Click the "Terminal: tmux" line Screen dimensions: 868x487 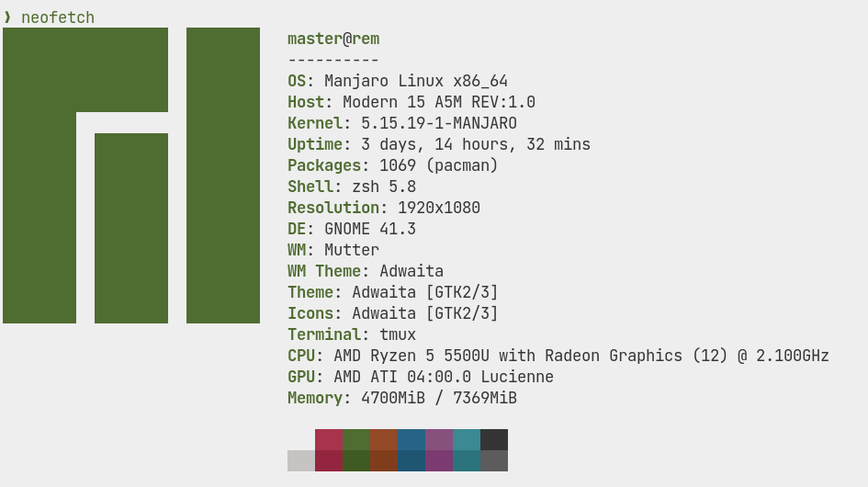point(352,334)
